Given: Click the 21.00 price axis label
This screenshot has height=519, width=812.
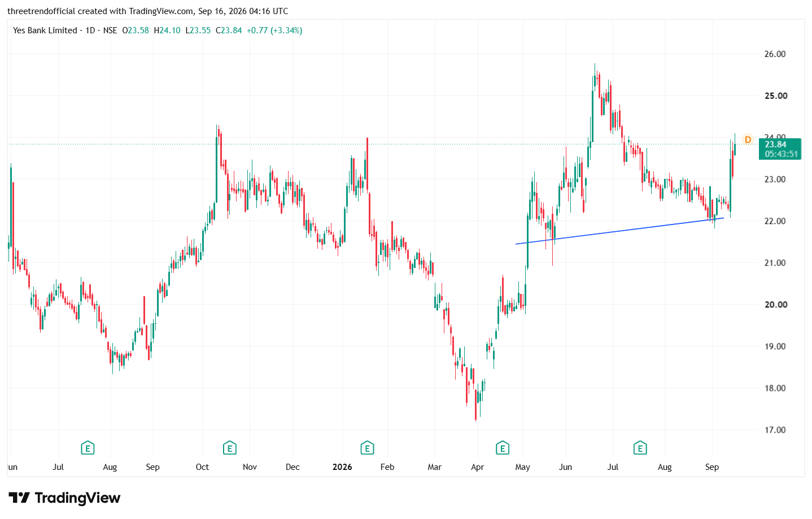Looking at the screenshot, I should click(775, 263).
